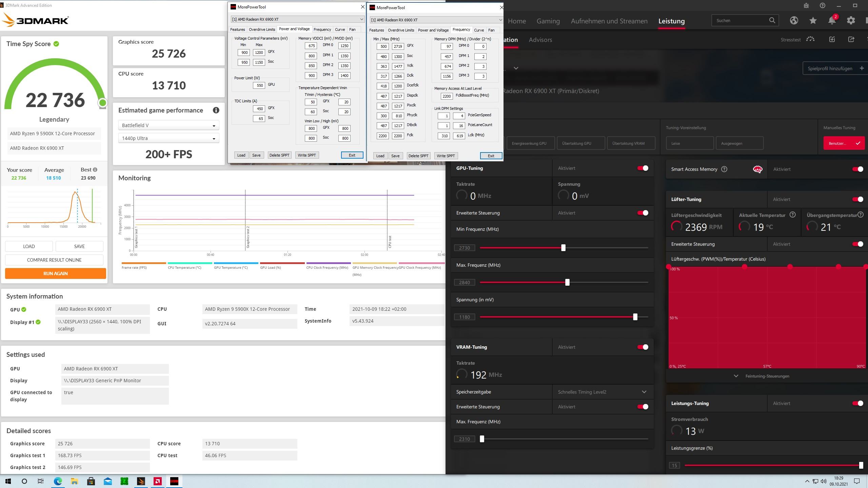
Task: Open Smart Access Memory help icon
Action: [x=724, y=169]
